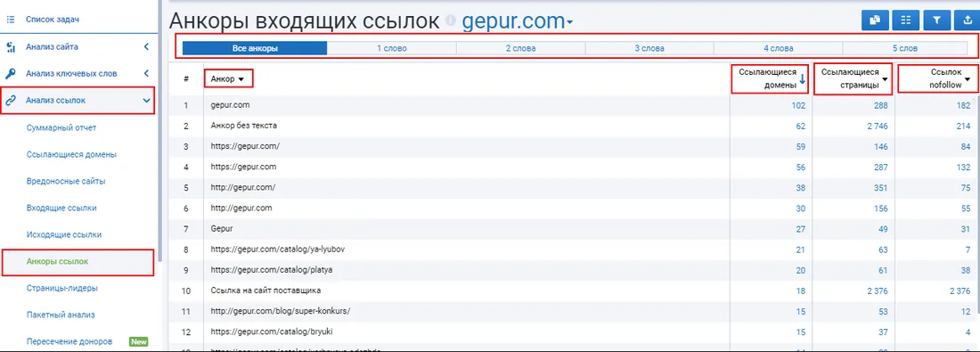Click the link analysis chain icon
Viewport: 980px width, 352px height.
tap(10, 100)
